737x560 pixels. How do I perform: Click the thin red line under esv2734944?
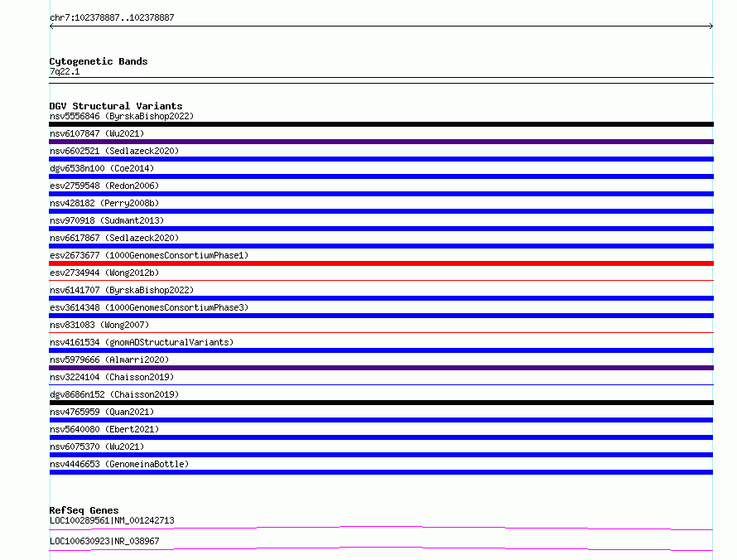pos(381,281)
